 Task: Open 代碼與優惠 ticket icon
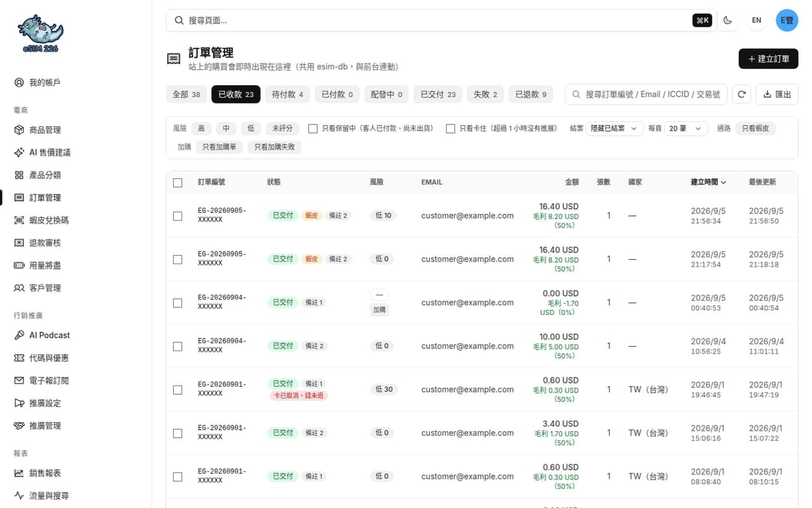coord(19,358)
